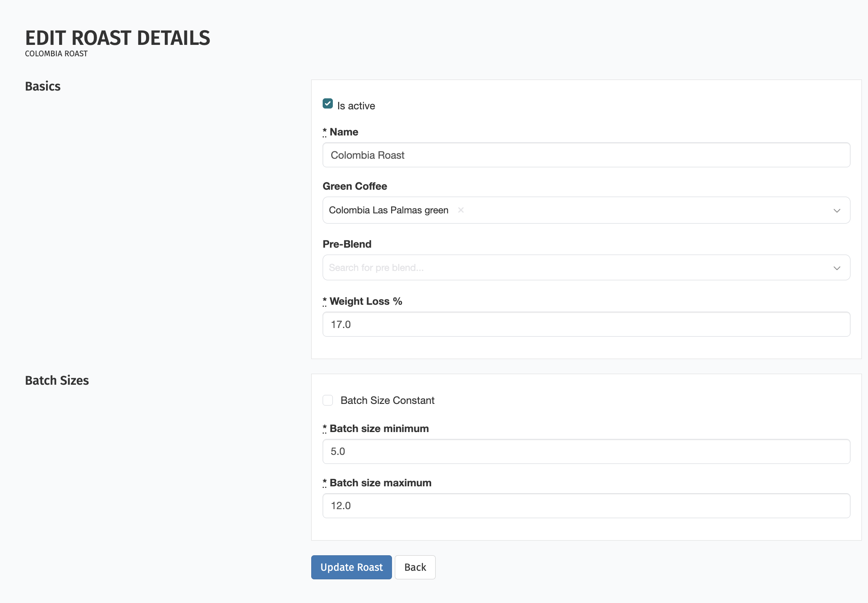This screenshot has height=603, width=868.
Task: Enable the Batch Size Constant checkbox
Action: (328, 400)
